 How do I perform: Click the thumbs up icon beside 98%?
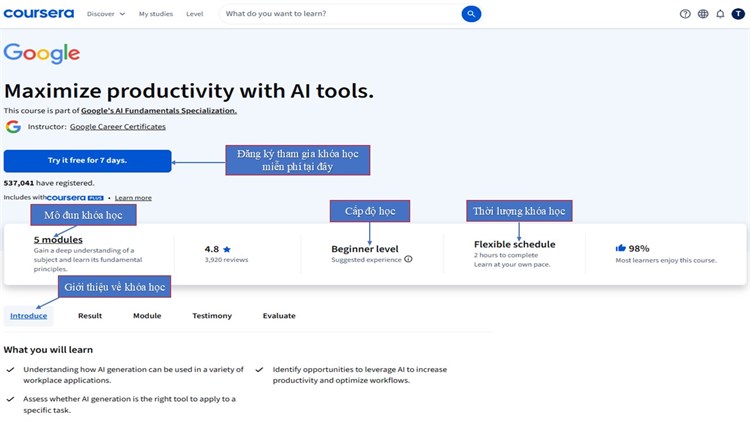(x=620, y=248)
